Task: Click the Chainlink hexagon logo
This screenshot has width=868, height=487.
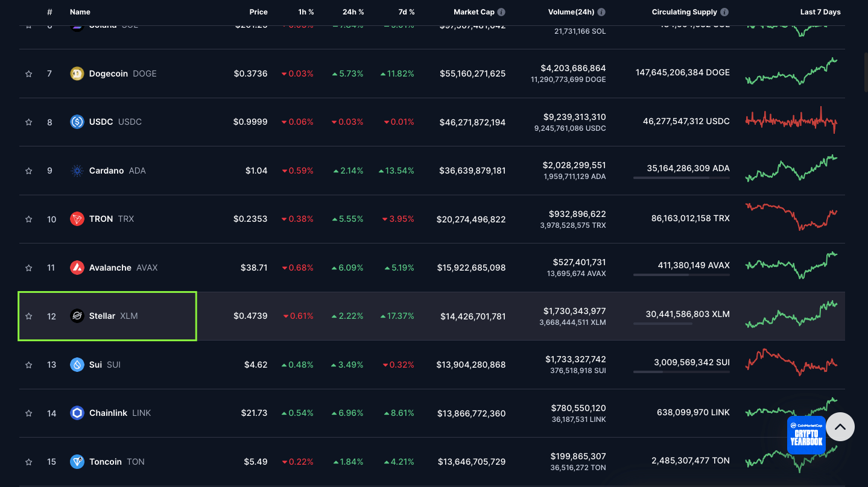Action: pos(77,413)
